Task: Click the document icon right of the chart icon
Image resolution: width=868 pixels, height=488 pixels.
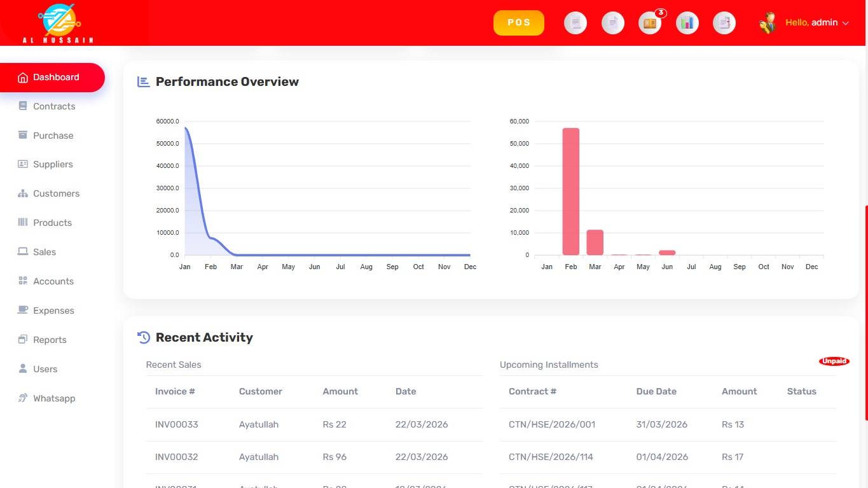Action: tap(724, 23)
